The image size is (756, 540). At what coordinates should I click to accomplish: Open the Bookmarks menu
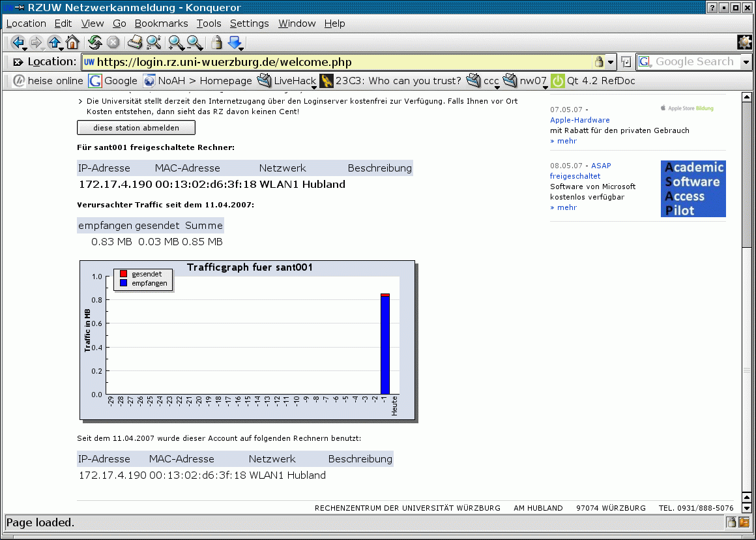[161, 23]
